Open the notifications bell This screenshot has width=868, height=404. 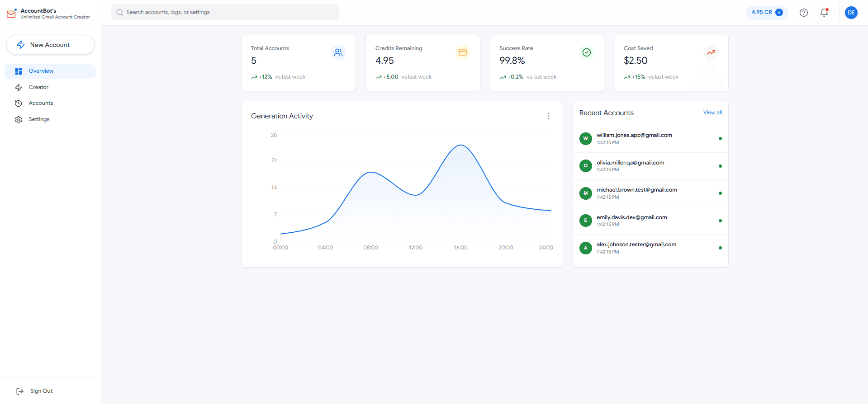(x=824, y=13)
